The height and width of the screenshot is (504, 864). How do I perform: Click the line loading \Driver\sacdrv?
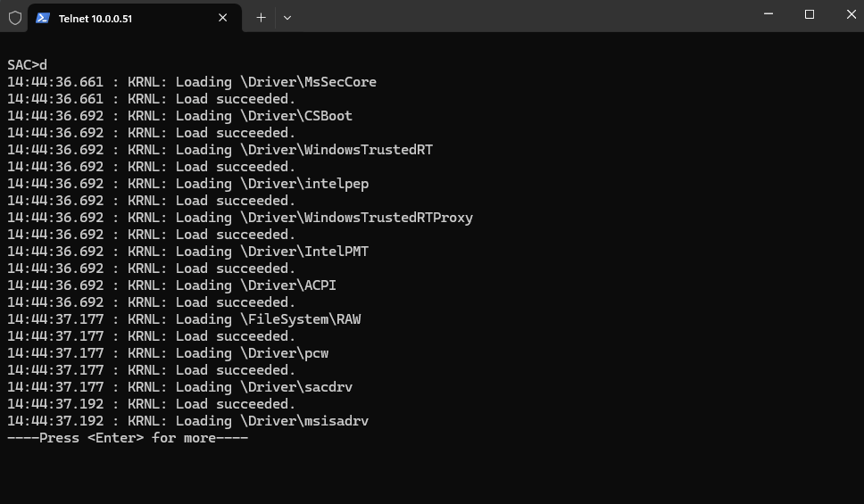coord(179,387)
